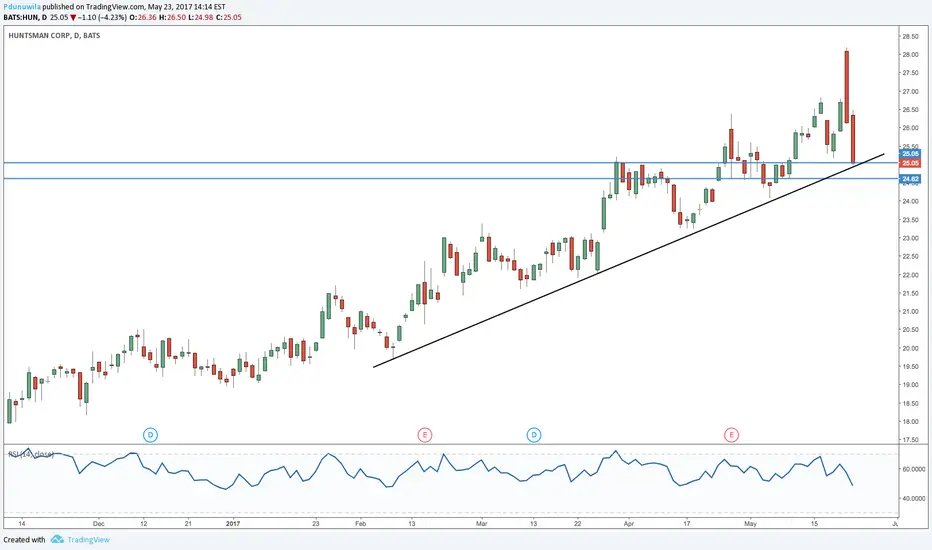The height and width of the screenshot is (550, 932).
Task: Click the 2017 date axis label
Action: (x=233, y=524)
